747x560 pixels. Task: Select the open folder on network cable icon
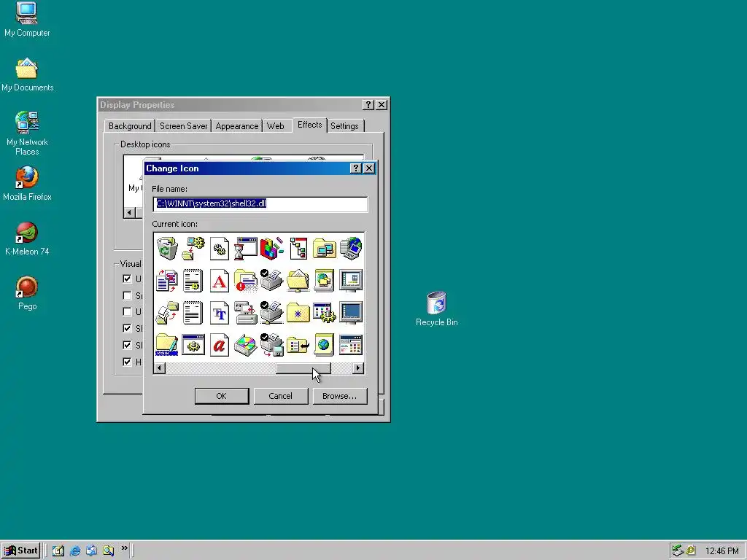[298, 281]
